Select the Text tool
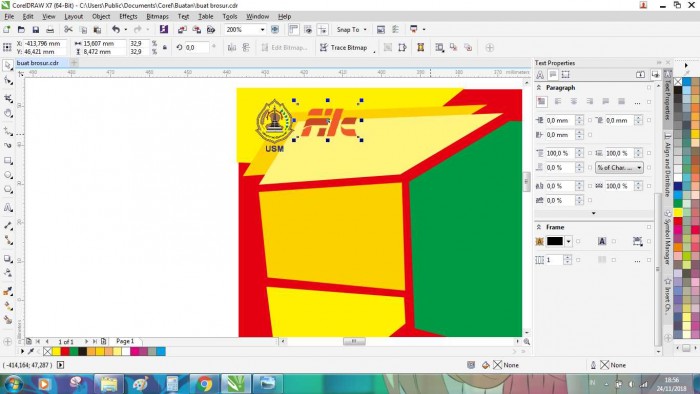 point(8,208)
